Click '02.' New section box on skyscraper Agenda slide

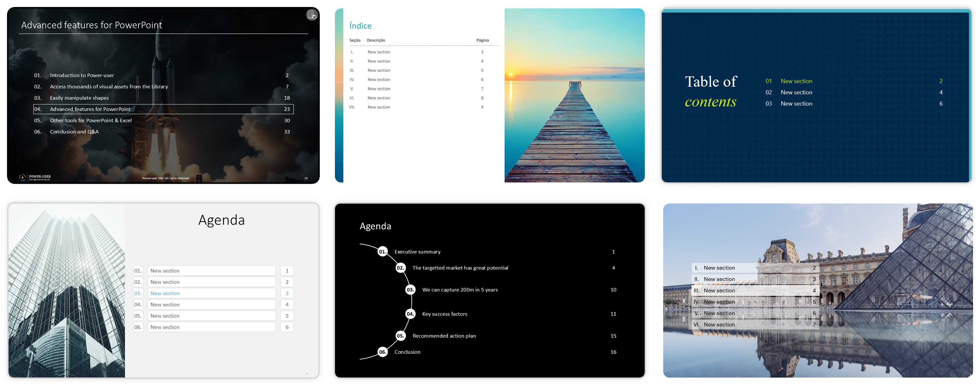(212, 282)
